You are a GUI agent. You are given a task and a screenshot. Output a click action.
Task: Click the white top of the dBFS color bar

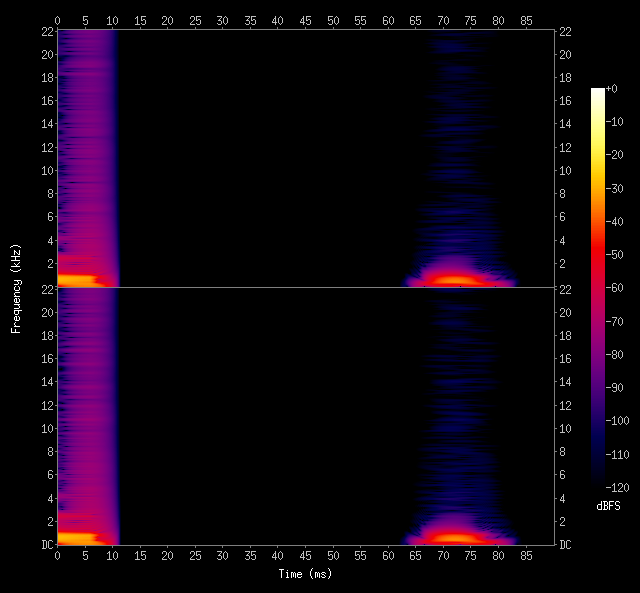tap(597, 93)
